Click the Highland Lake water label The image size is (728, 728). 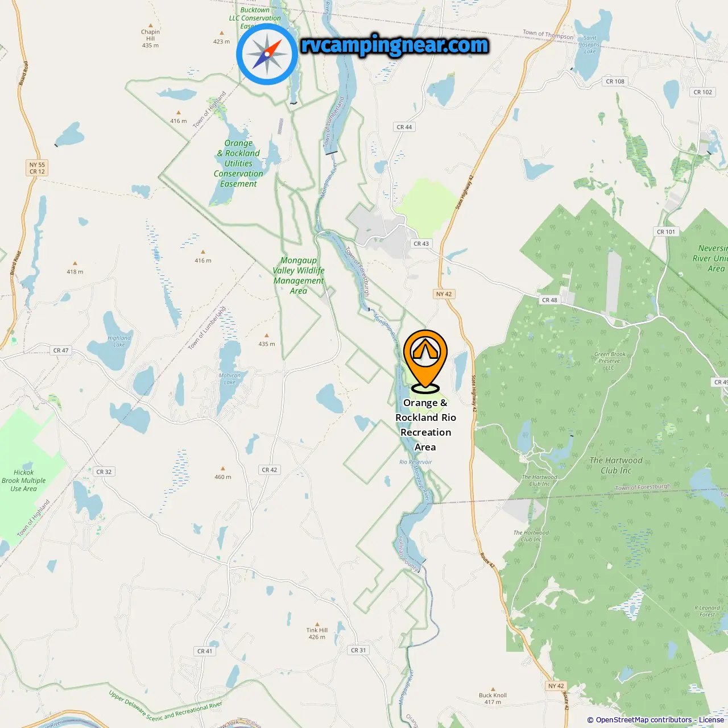pos(119,341)
